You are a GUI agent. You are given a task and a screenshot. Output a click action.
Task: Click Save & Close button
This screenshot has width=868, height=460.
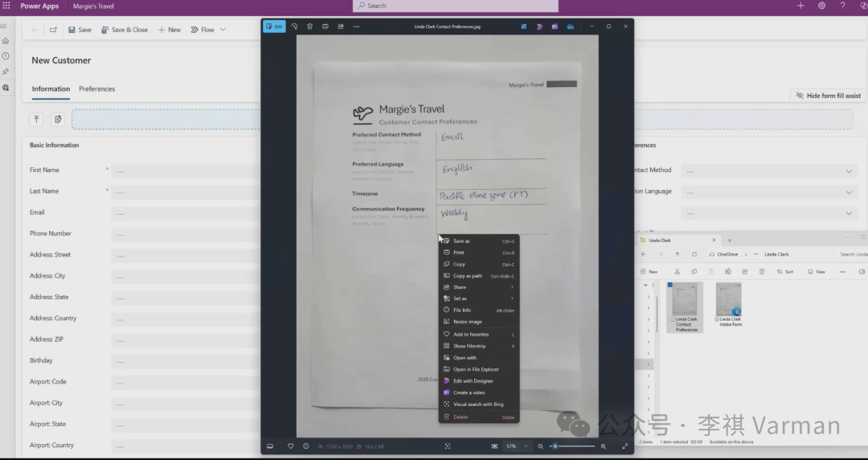[125, 30]
